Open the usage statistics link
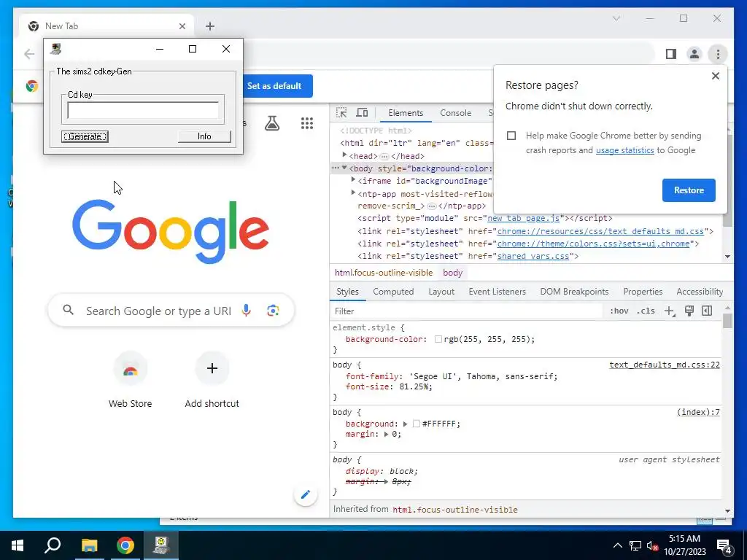 [x=624, y=150]
